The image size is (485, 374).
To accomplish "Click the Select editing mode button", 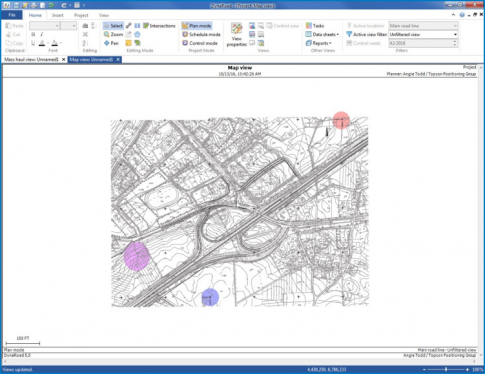I will (x=113, y=26).
